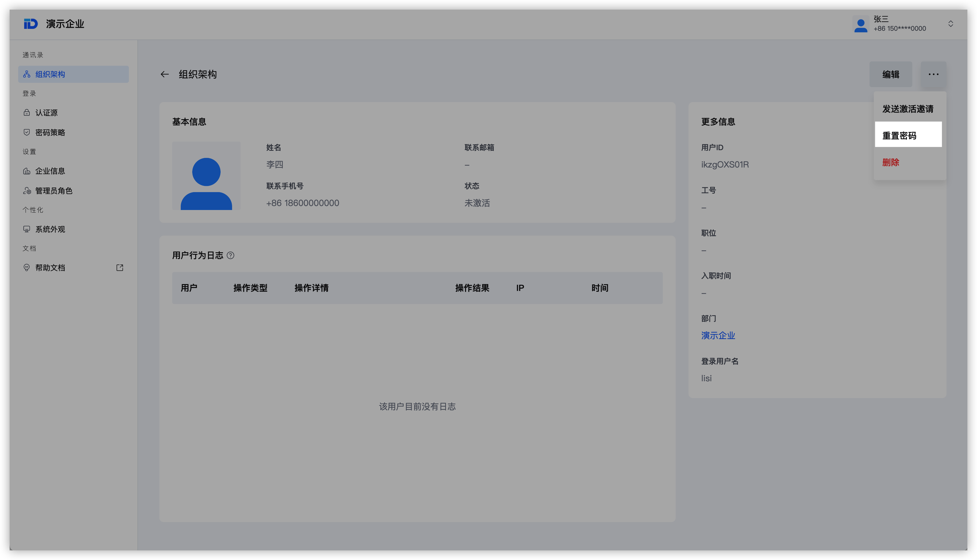Click the 用户行为日志 heading
The height and width of the screenshot is (560, 977).
click(197, 255)
